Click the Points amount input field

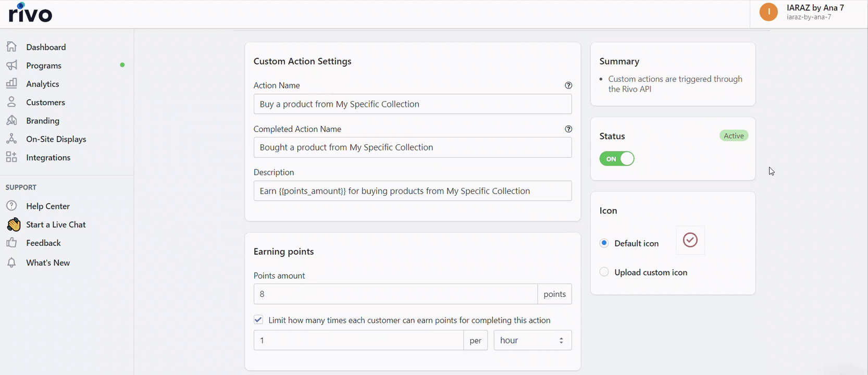coord(395,294)
